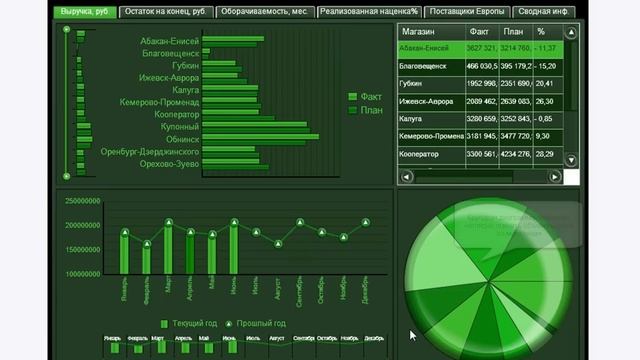Open the Остаток на конец, руб. tab
Viewport: 640px width, 360px height.
click(166, 12)
